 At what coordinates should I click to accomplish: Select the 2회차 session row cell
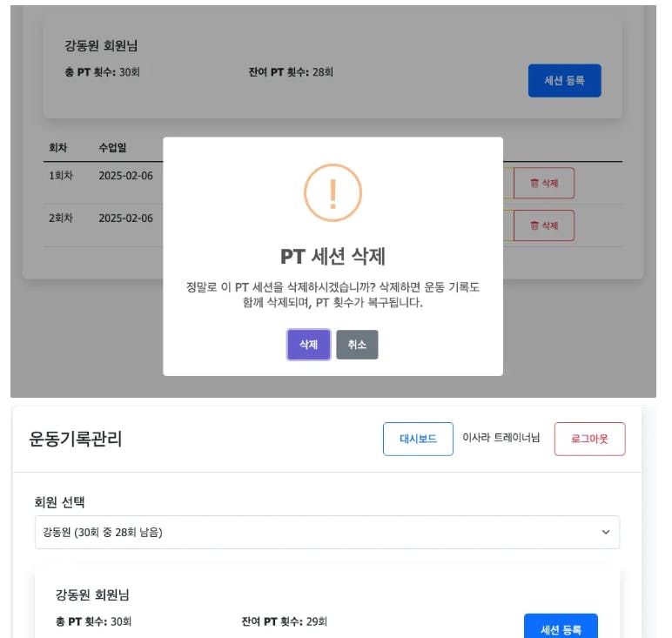pos(61,218)
